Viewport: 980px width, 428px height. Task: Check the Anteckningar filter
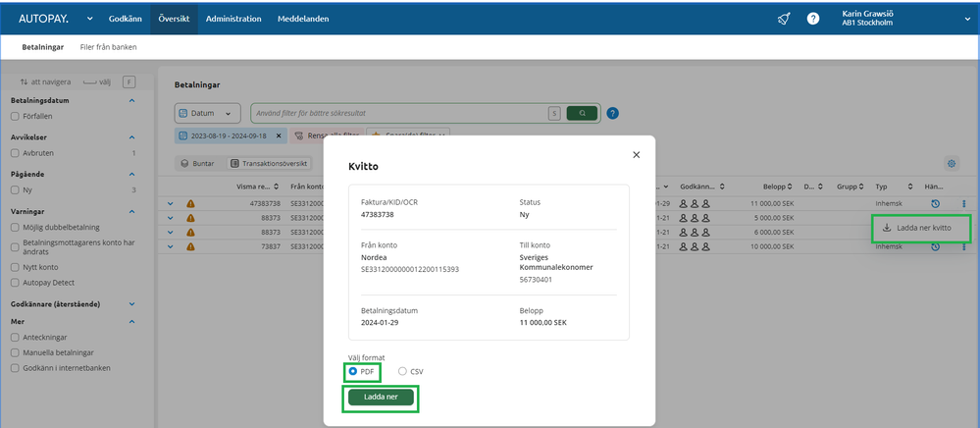pos(15,337)
